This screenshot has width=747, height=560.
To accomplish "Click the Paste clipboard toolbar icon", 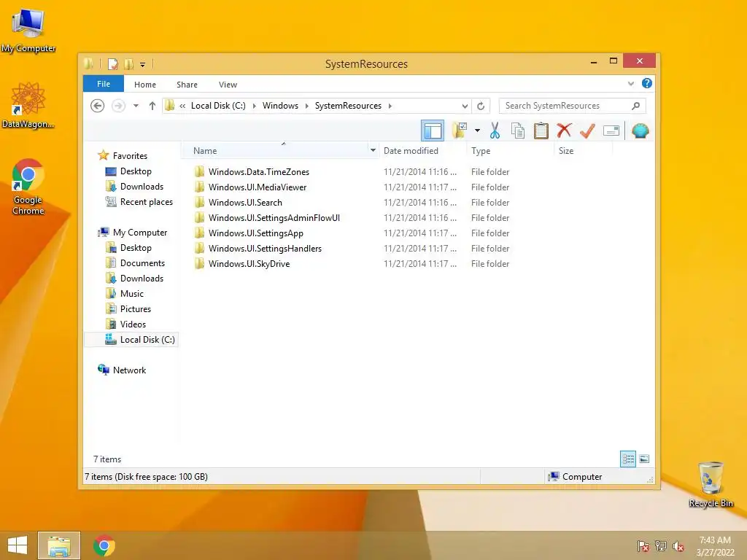I will click(x=541, y=131).
